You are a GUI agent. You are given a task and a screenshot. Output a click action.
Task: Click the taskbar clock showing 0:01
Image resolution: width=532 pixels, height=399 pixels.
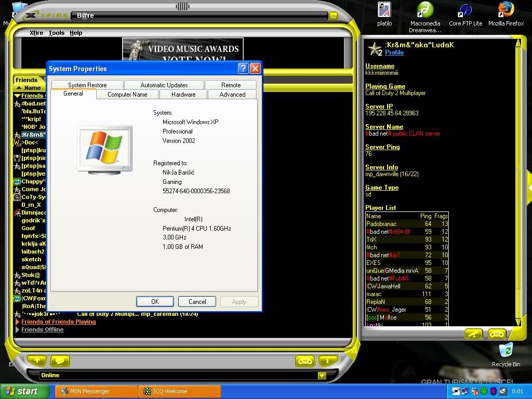click(x=517, y=392)
